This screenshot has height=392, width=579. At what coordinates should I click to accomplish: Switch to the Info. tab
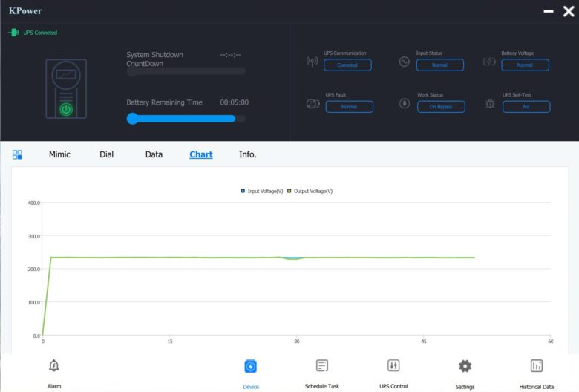pos(247,154)
